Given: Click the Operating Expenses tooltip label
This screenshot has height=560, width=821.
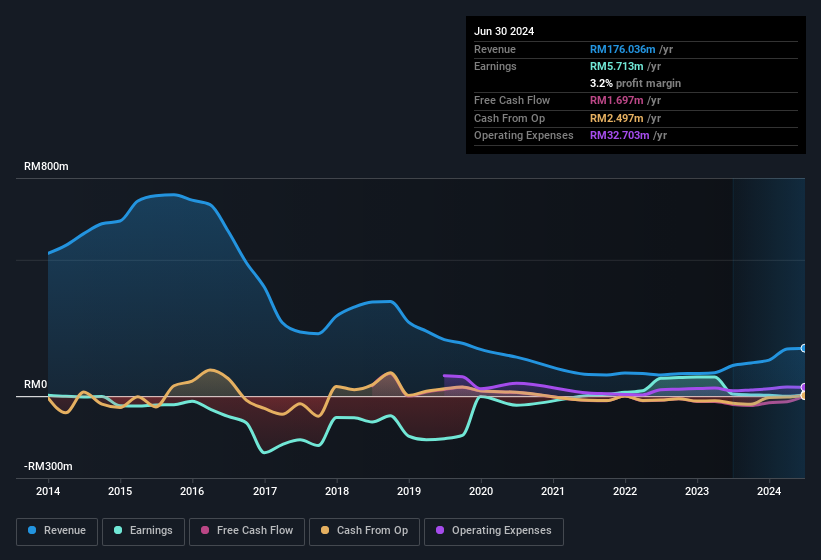Looking at the screenshot, I should pyautogui.click(x=524, y=135).
